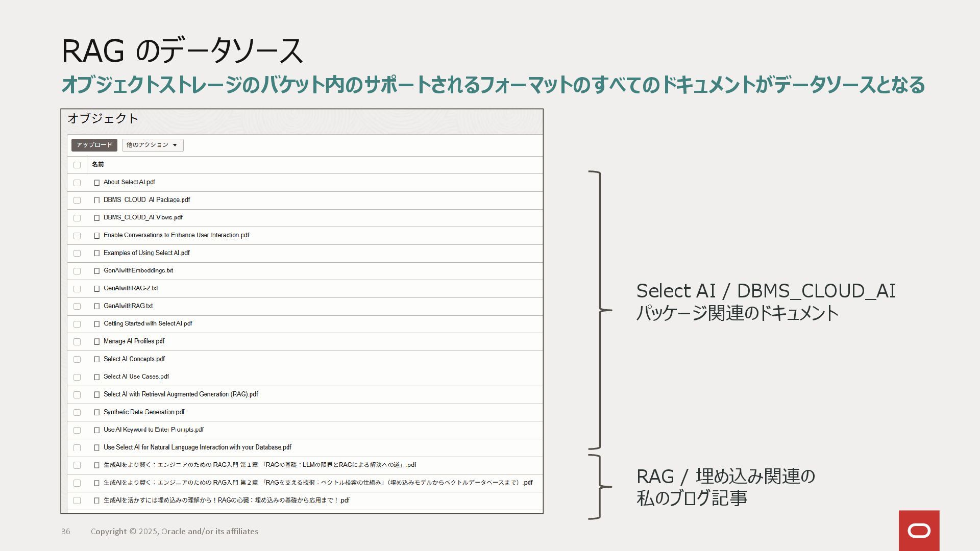Click the arrow on the 他のアクション button

point(175,145)
